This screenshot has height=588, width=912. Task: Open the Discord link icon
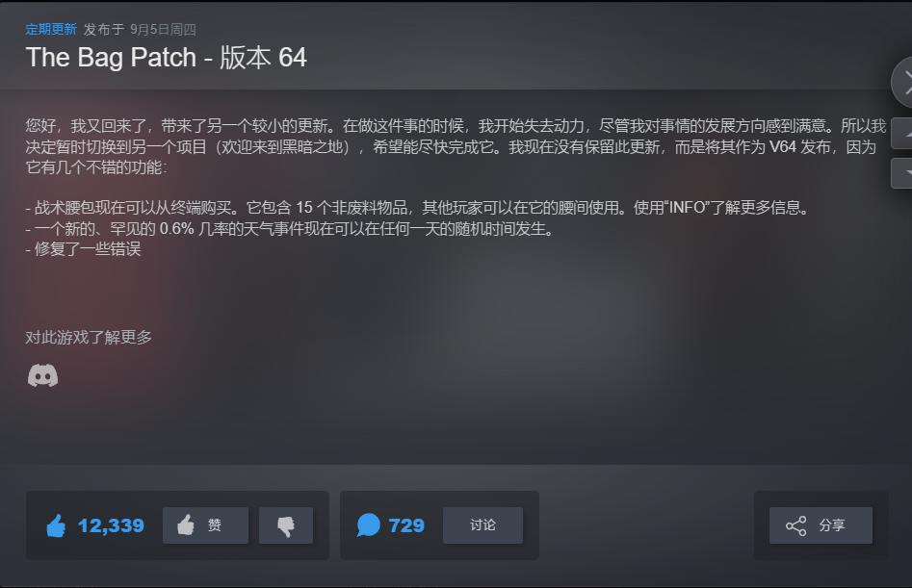point(43,376)
